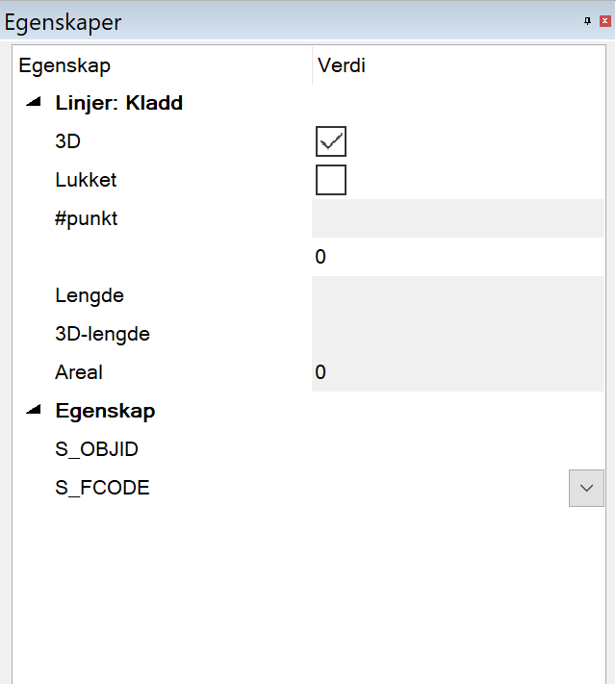The width and height of the screenshot is (616, 684).
Task: Click the editable 0 value under #punkt
Action: pyautogui.click(x=452, y=257)
